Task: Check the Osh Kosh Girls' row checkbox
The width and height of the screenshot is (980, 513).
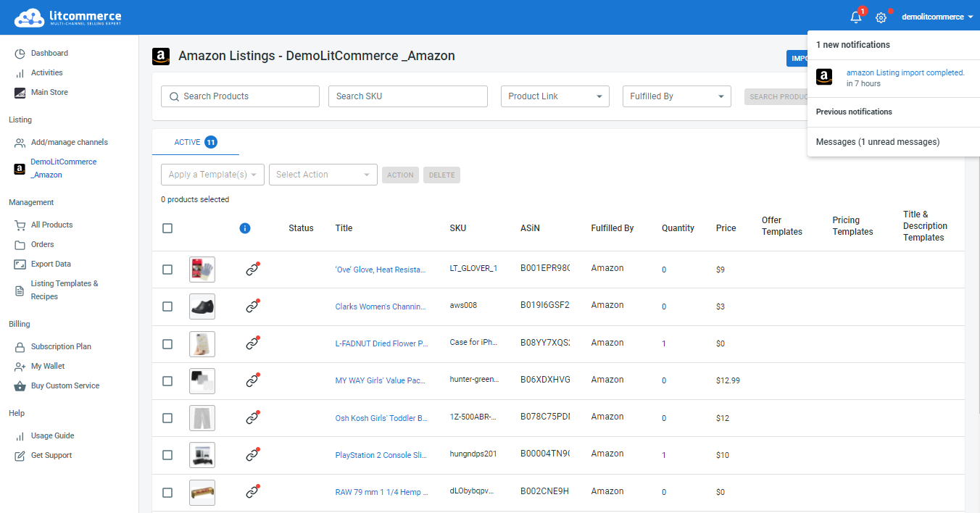Action: (x=167, y=418)
